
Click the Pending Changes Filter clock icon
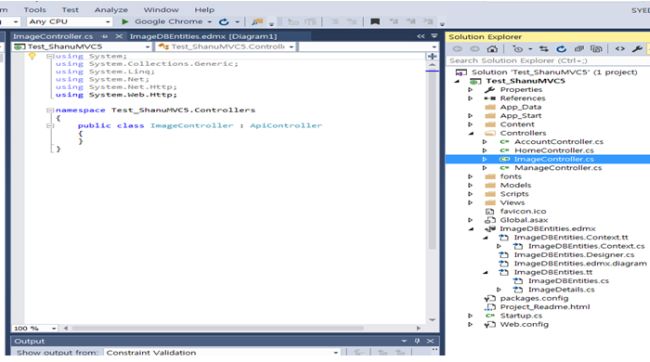(x=517, y=49)
